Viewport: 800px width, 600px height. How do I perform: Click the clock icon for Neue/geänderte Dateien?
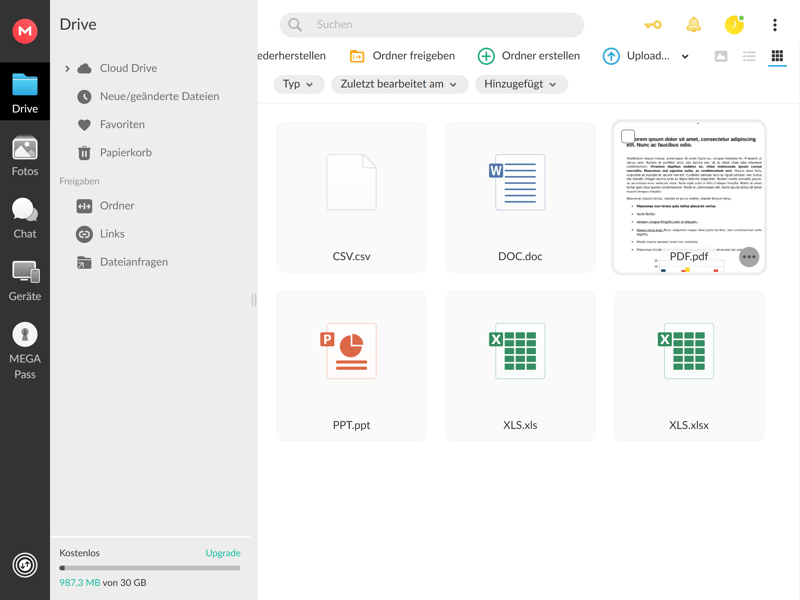pyautogui.click(x=84, y=96)
